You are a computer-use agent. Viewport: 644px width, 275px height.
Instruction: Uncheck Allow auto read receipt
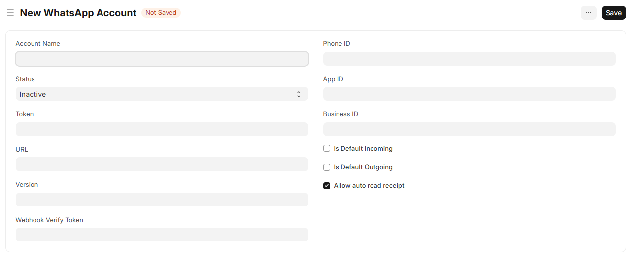(327, 186)
